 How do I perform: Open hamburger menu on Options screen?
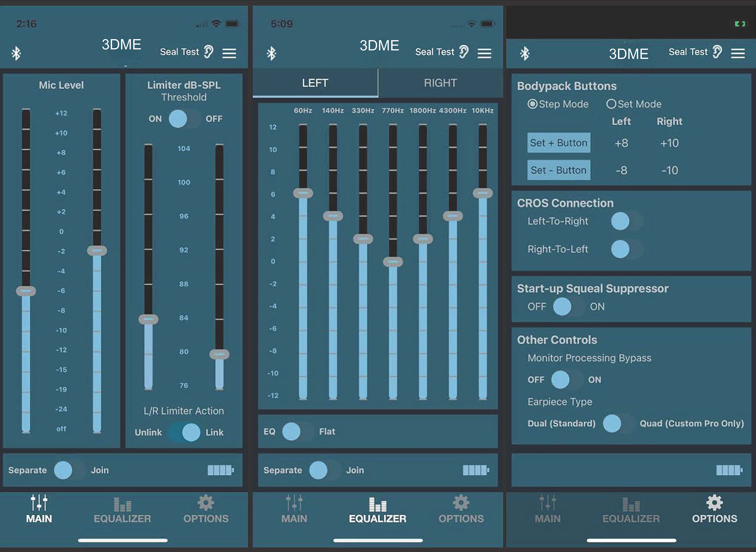[738, 53]
